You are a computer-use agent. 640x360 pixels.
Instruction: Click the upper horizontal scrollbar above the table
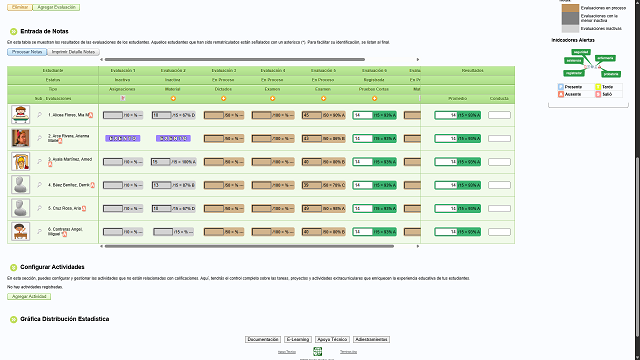(235, 60)
